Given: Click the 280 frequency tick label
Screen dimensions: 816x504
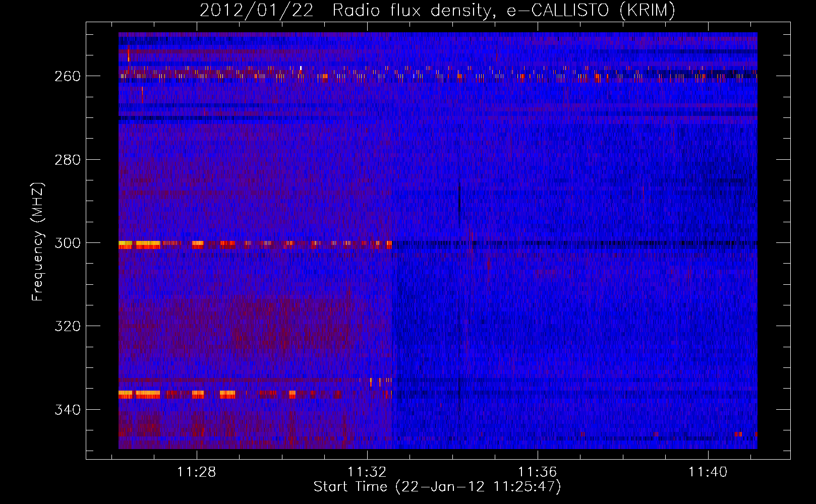Looking at the screenshot, I should [x=67, y=160].
